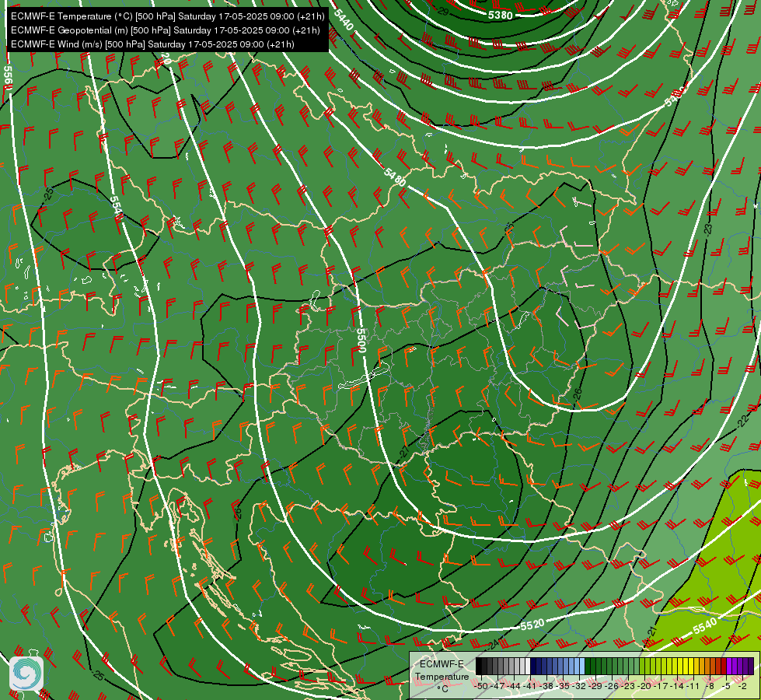Click the -8 value on the legend
This screenshot has width=761, height=700.
point(710,686)
